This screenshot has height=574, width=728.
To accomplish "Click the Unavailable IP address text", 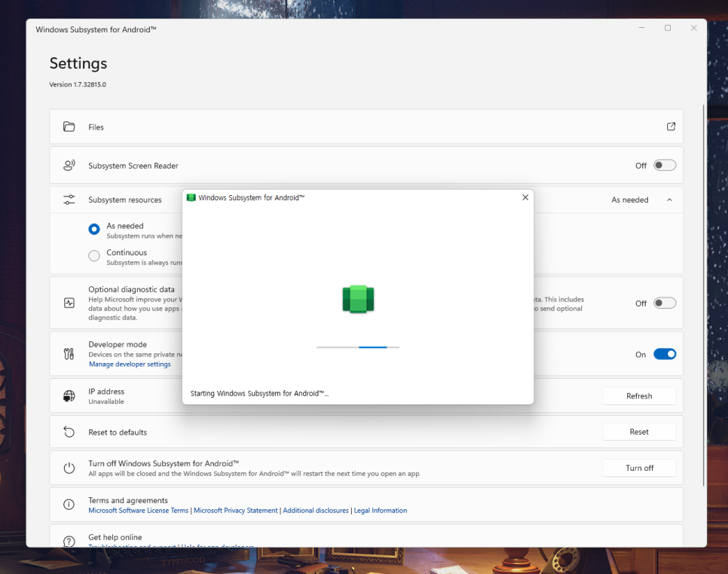I will click(x=106, y=401).
